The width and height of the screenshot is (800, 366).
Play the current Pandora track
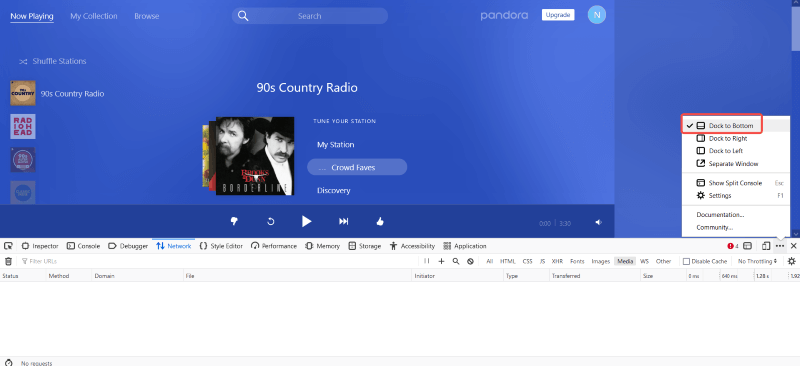[306, 221]
